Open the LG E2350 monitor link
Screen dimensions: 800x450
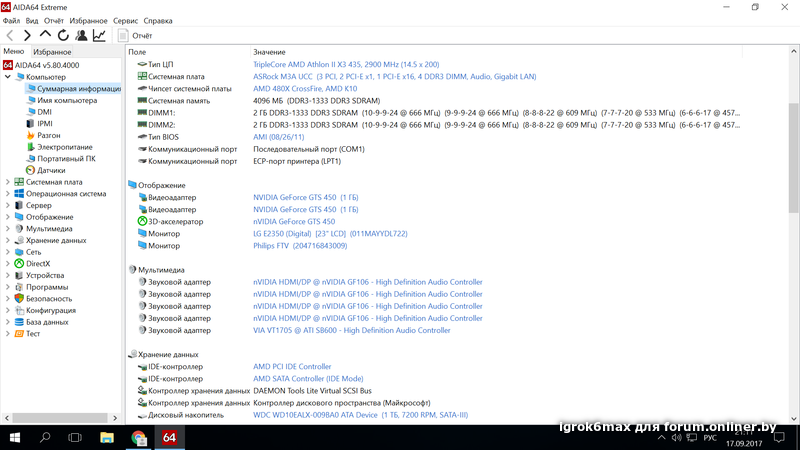(x=330, y=234)
